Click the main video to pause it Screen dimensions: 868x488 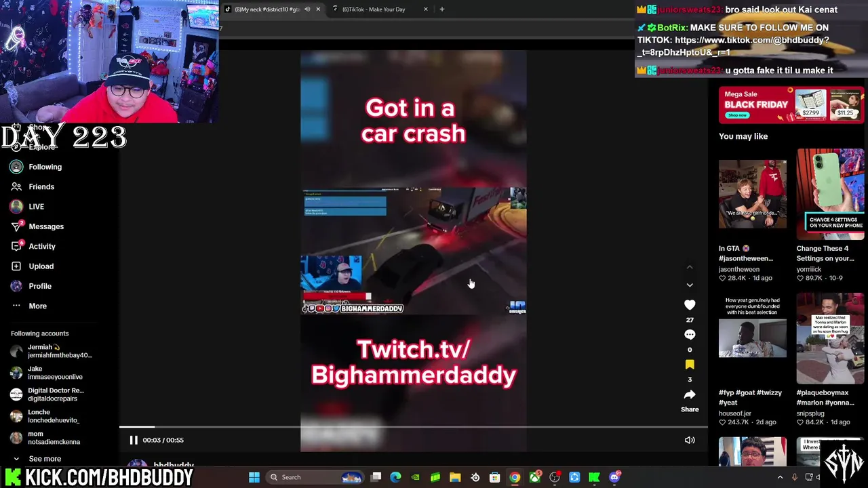point(414,251)
